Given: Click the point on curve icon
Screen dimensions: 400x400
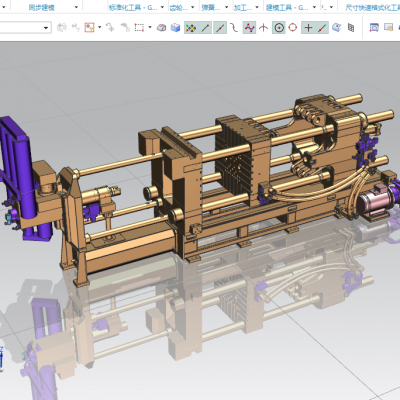Looking at the screenshot, I should pyautogui.click(x=322, y=28).
